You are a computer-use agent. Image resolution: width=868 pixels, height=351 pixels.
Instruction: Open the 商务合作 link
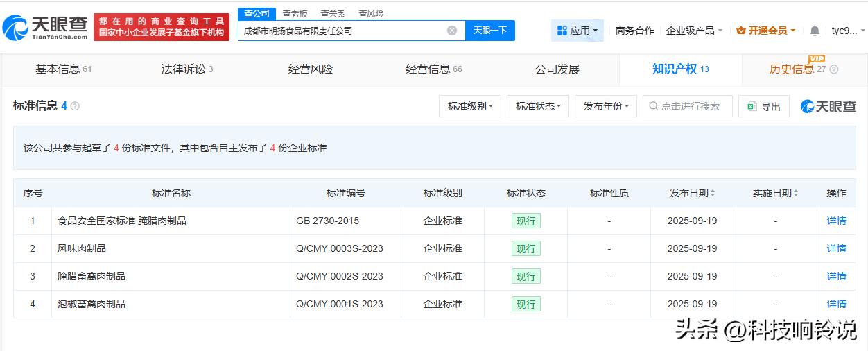pyautogui.click(x=635, y=31)
